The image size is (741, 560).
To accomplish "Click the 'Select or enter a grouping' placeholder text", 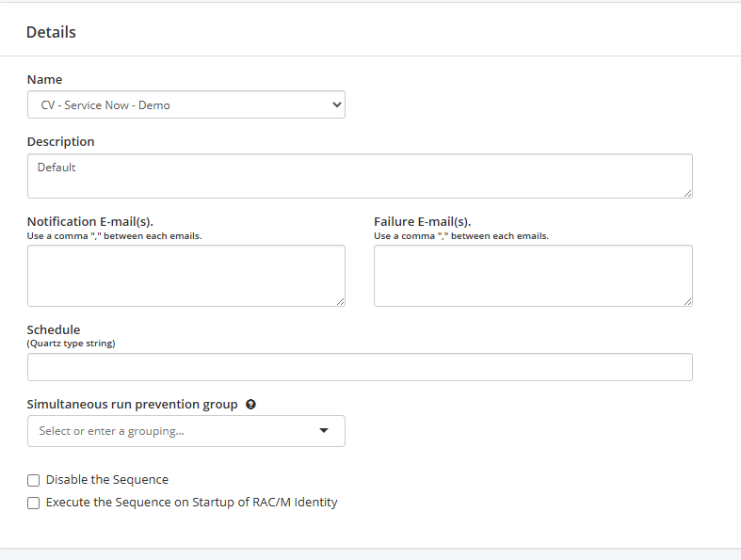I will pyautogui.click(x=111, y=431).
